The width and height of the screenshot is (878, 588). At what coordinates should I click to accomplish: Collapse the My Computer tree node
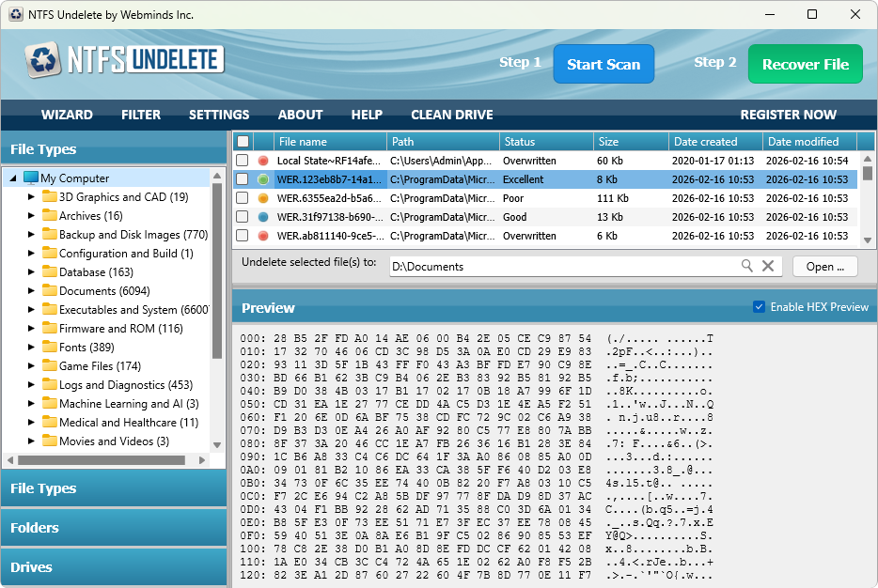(x=13, y=178)
